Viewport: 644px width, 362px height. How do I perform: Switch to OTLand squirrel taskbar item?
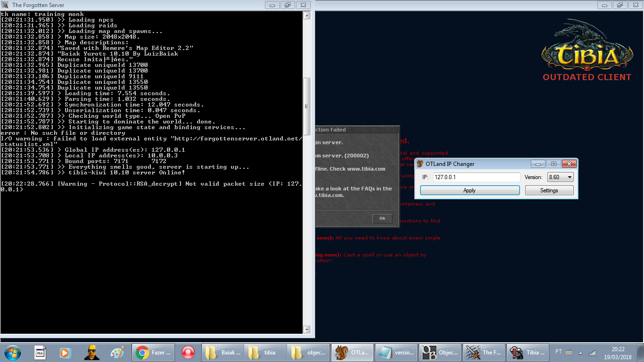pyautogui.click(x=353, y=352)
